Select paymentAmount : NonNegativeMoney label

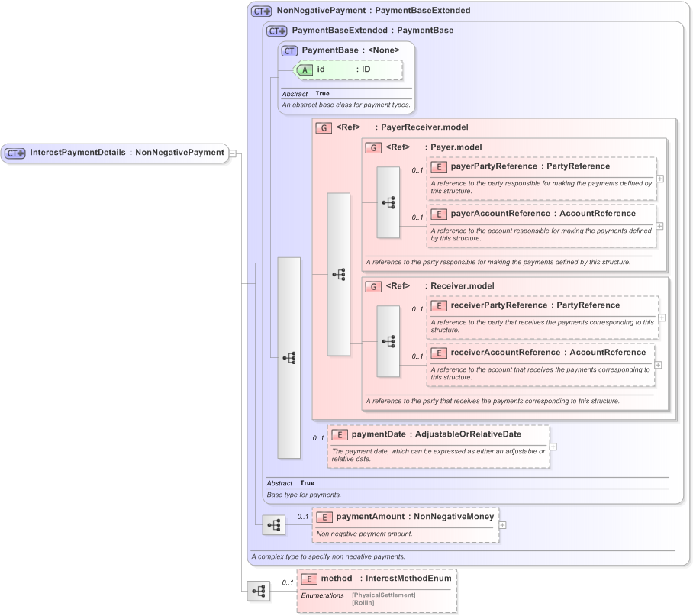(x=415, y=517)
